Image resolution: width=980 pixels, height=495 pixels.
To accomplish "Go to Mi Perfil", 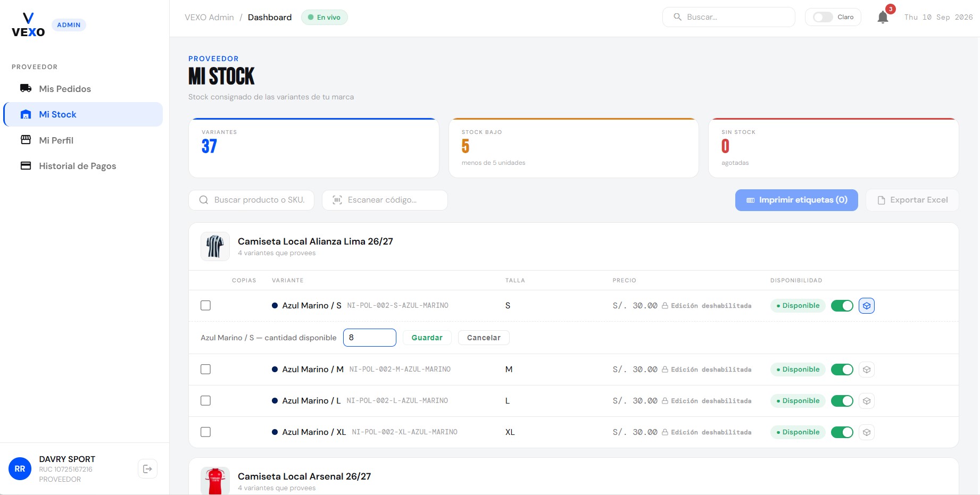I will [83, 140].
